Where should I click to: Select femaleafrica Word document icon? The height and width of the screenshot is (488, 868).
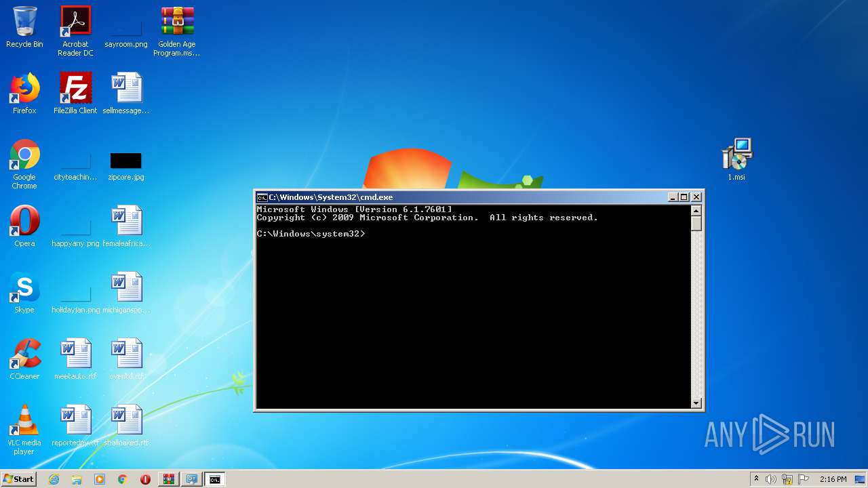(x=126, y=226)
